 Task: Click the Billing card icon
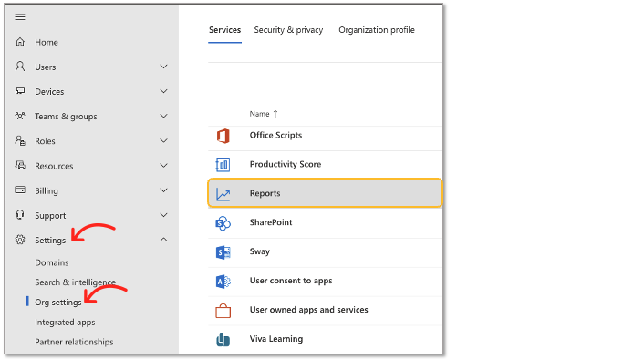click(x=20, y=190)
